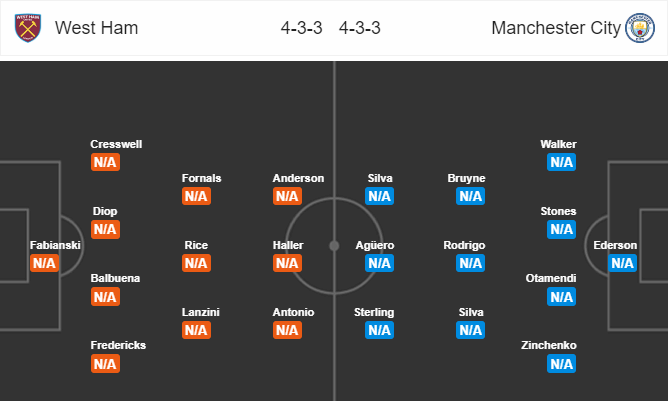This screenshot has width=668, height=401.
Task: Click the player name Fredericks
Action: coord(118,345)
